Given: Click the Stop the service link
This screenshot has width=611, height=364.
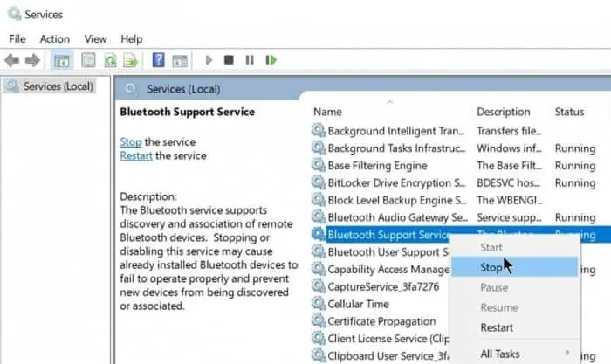Looking at the screenshot, I should (131, 142).
